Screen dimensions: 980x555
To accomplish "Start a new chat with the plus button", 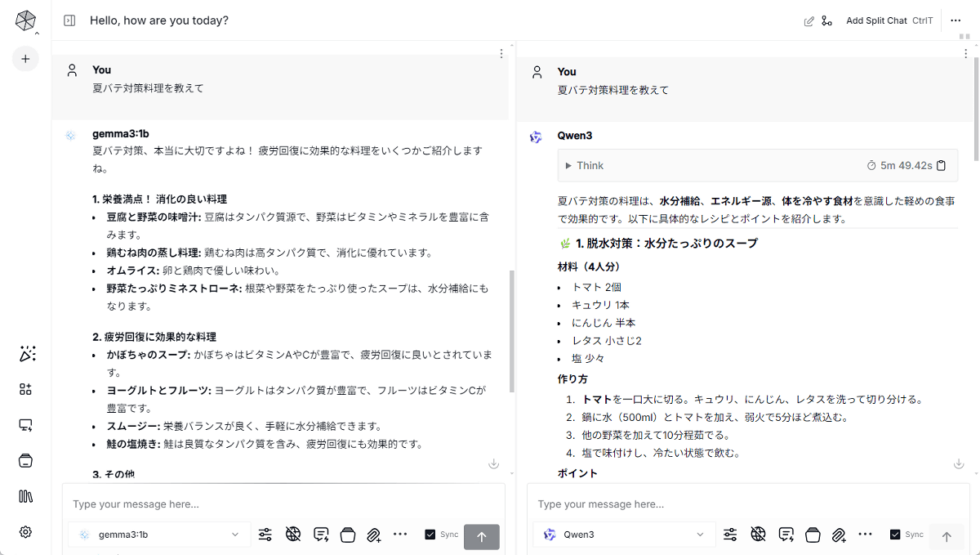I will 25,59.
